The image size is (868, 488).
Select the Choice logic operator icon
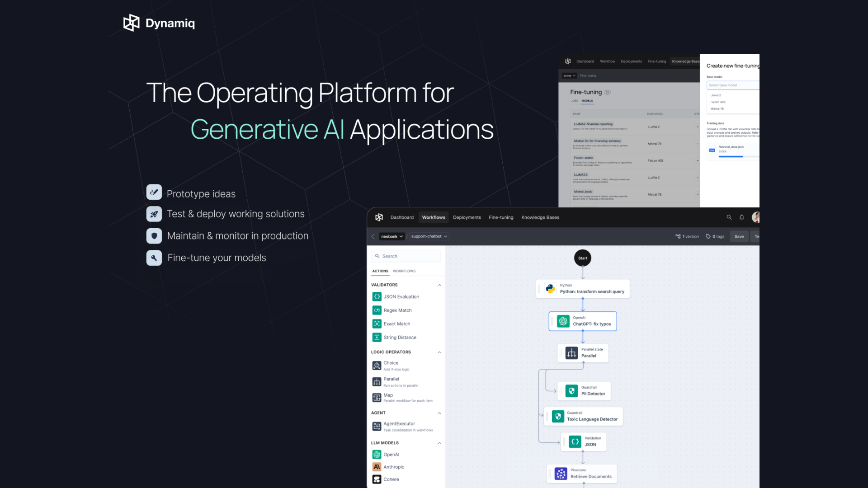(x=377, y=366)
